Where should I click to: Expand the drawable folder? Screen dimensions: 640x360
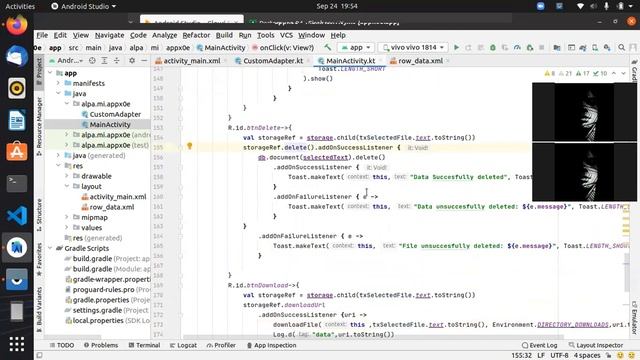(x=67, y=176)
